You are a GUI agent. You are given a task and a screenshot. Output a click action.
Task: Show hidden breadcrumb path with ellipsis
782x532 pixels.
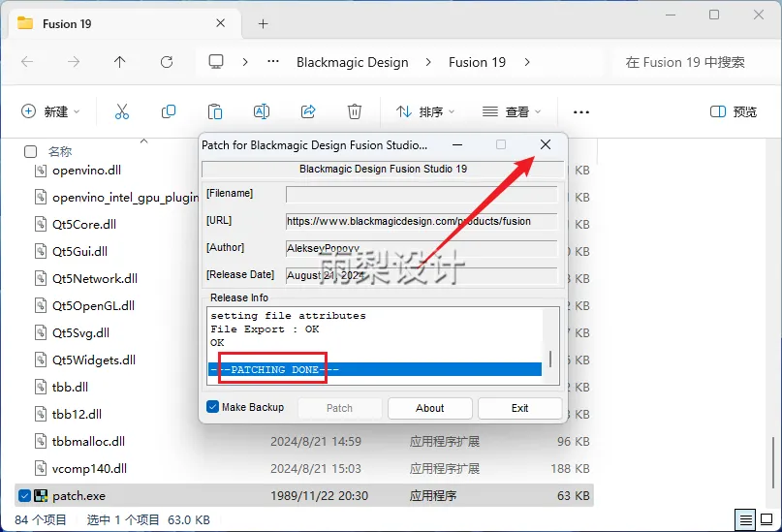pos(273,62)
